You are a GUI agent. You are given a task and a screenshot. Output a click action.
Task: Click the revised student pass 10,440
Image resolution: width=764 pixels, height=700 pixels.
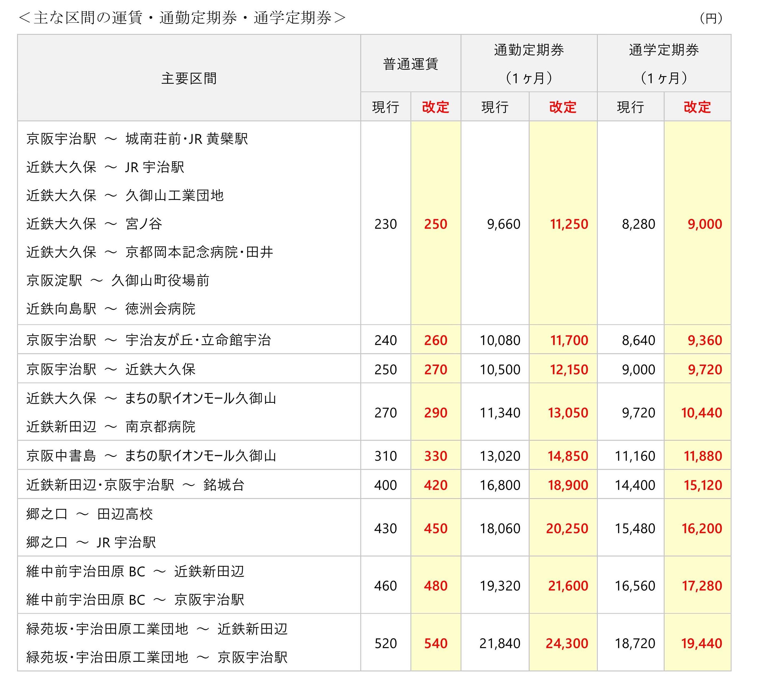click(701, 413)
